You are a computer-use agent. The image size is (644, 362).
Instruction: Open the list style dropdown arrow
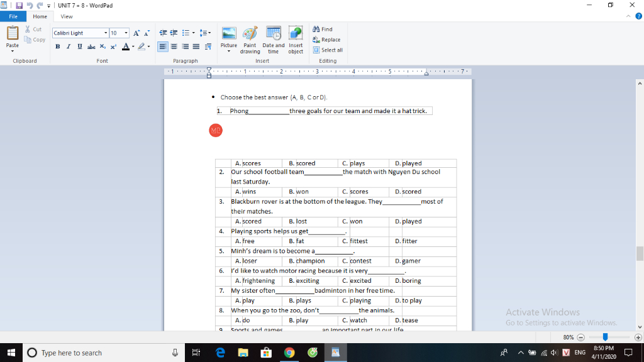pos(194,33)
